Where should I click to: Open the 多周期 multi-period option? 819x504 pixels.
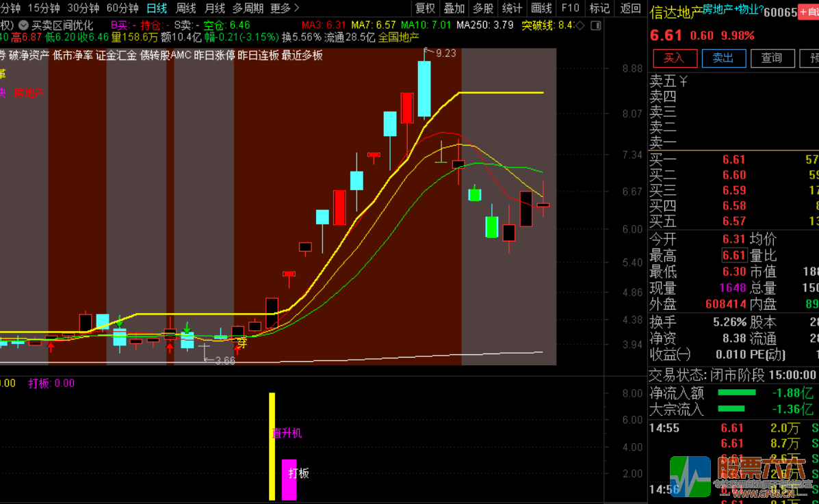[248, 8]
